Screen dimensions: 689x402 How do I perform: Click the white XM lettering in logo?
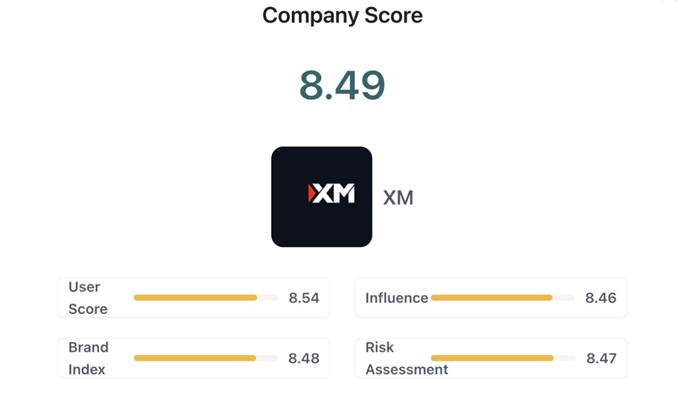tap(335, 194)
